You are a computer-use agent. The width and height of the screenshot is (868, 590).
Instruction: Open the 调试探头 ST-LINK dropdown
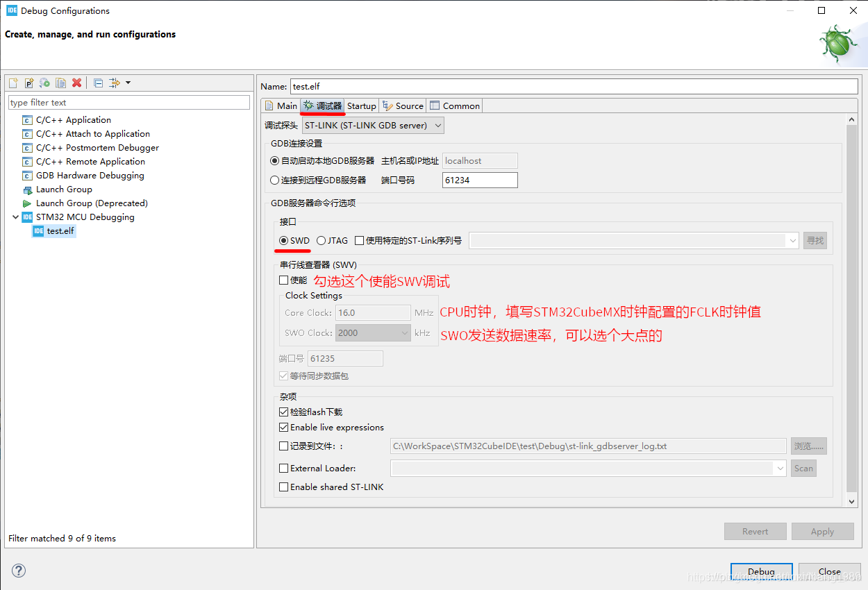tap(373, 126)
